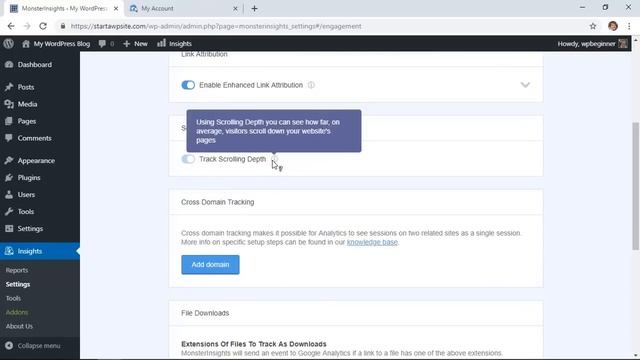640x360 pixels.
Task: Open the Plugins plug icon
Action: point(9,178)
